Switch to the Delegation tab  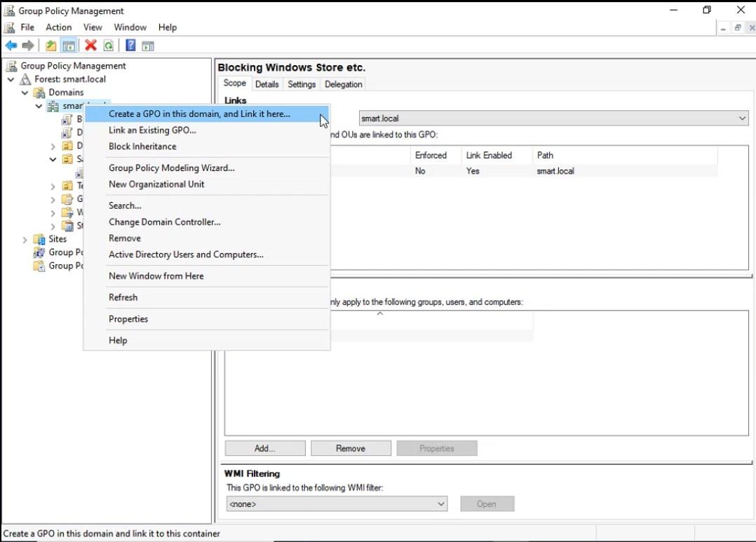[344, 84]
